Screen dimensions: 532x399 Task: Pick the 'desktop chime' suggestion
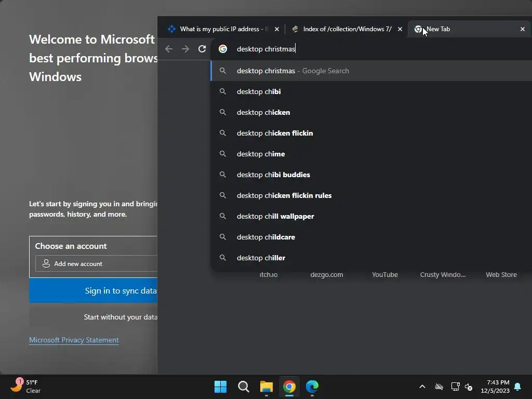[x=371, y=154]
